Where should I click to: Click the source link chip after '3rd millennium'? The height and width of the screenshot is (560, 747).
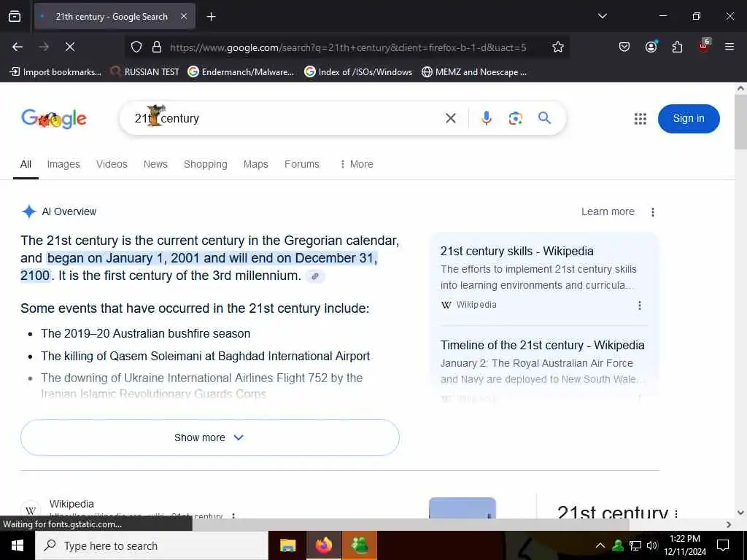[x=315, y=276]
